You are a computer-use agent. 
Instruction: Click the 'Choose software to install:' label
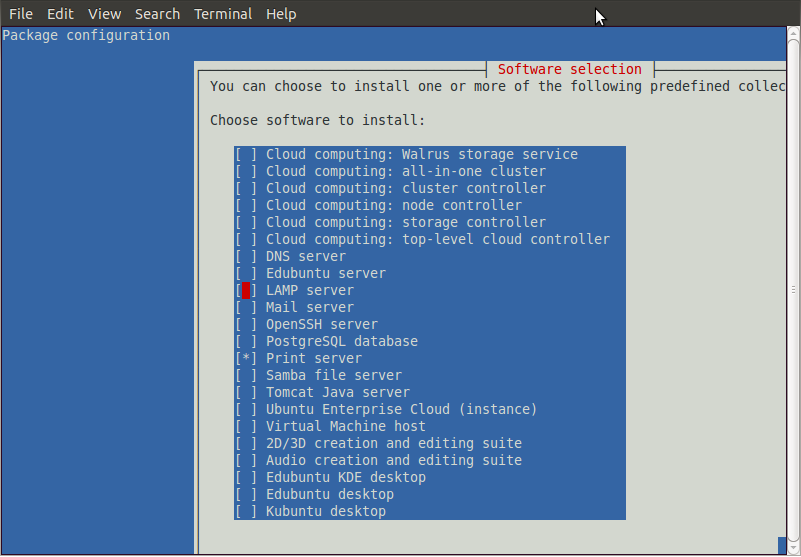tap(317, 120)
